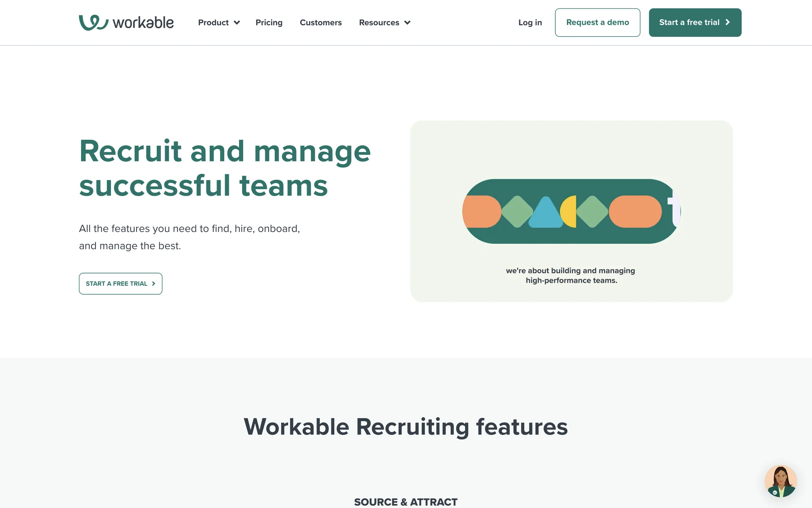Go to Customers page
812x508 pixels.
point(321,22)
